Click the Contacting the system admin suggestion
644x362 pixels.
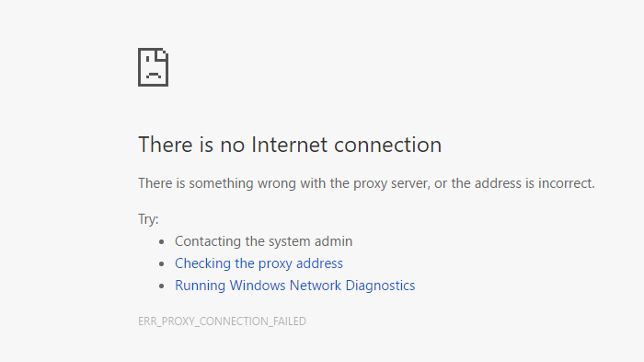(264, 241)
